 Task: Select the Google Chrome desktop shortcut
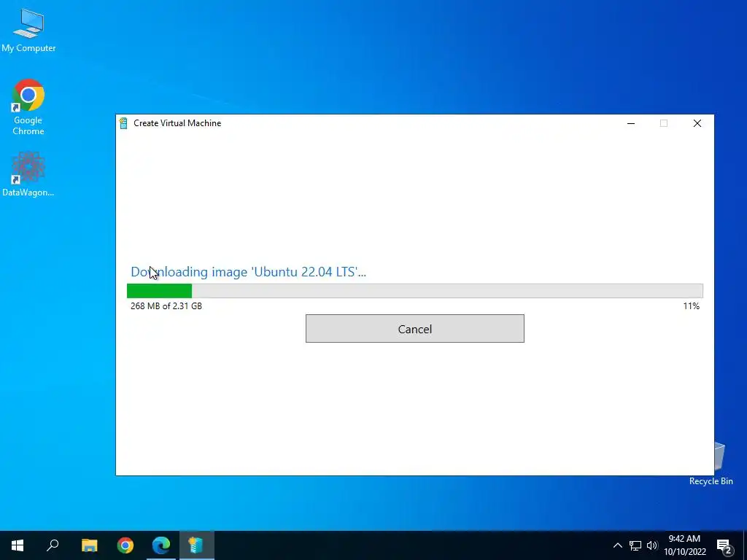[x=28, y=107]
